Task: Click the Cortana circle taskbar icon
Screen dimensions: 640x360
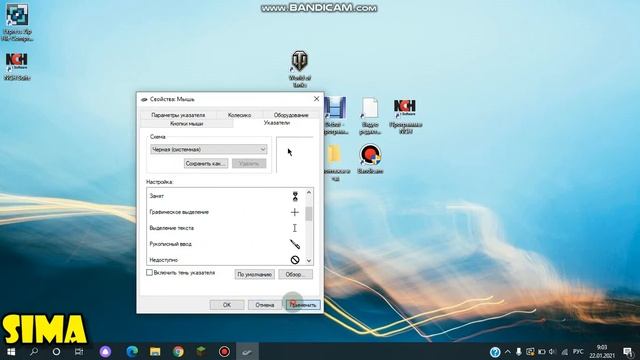Action: point(56,351)
